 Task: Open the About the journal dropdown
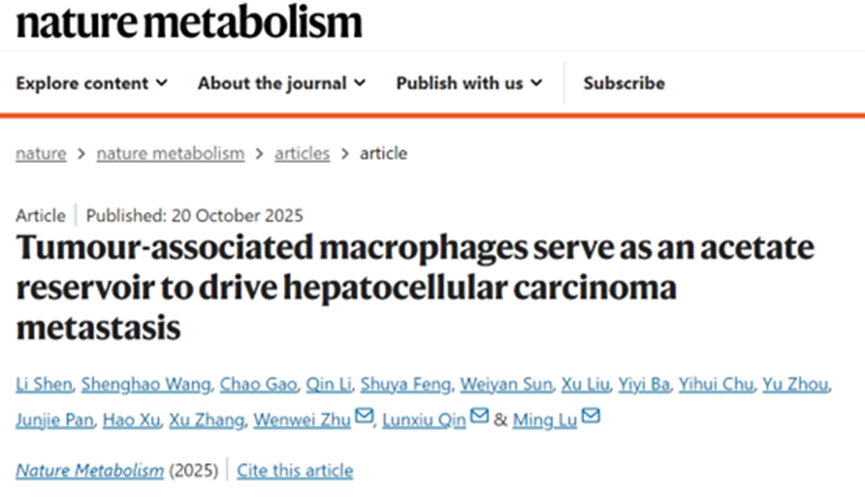(282, 83)
